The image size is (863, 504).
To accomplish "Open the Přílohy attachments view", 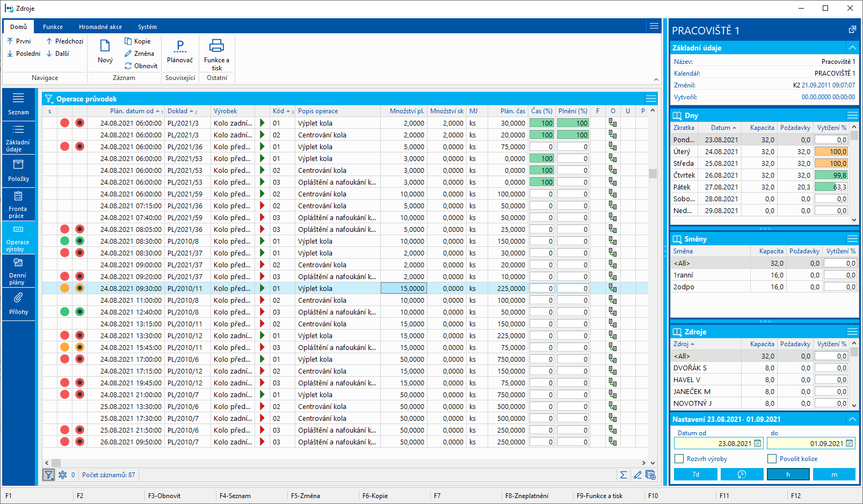I will pos(18,304).
